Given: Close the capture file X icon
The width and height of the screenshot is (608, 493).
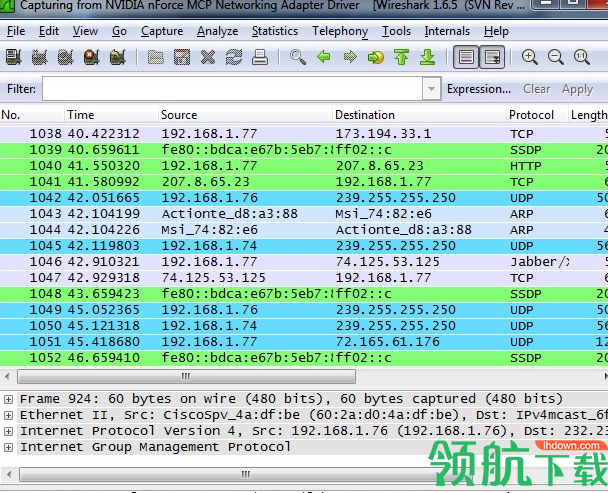Looking at the screenshot, I should point(208,57).
